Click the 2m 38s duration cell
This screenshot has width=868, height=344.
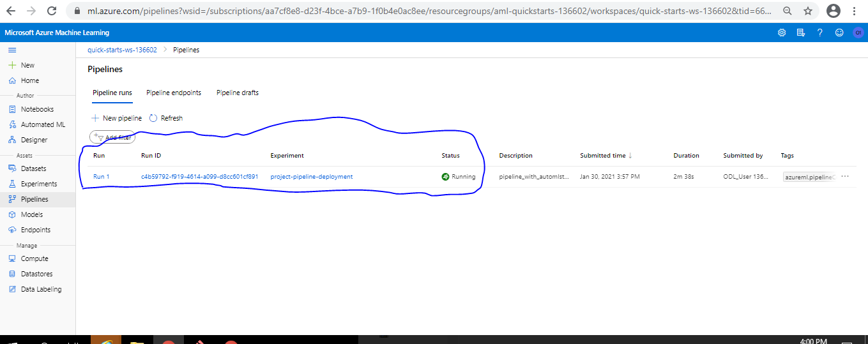pos(683,177)
